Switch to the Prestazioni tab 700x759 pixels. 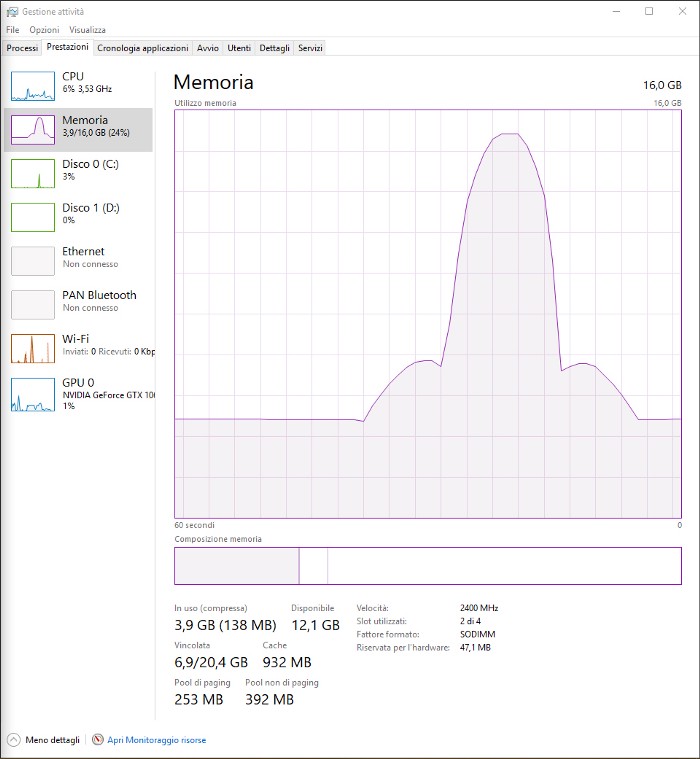tap(67, 47)
